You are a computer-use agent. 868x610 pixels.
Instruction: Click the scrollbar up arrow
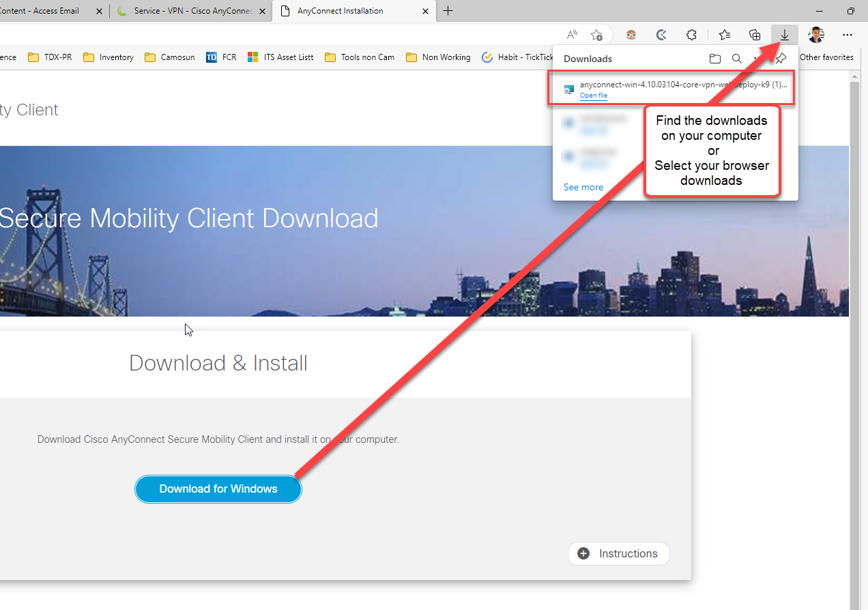[x=854, y=75]
